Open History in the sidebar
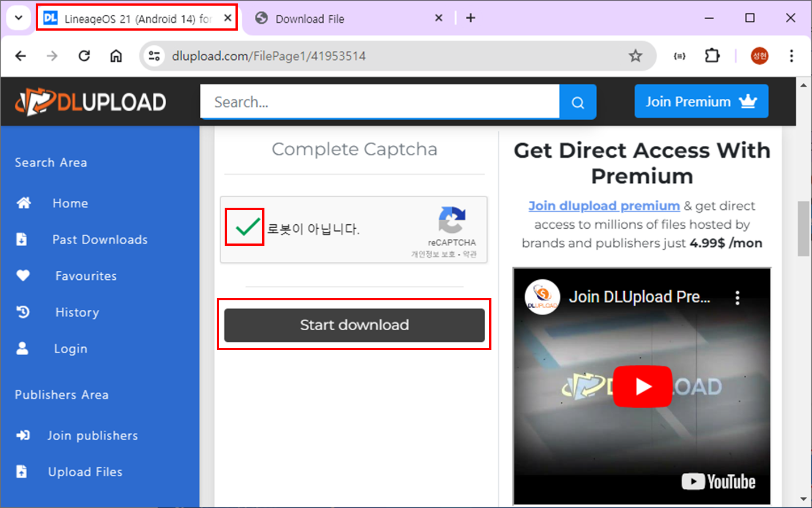 pos(77,312)
